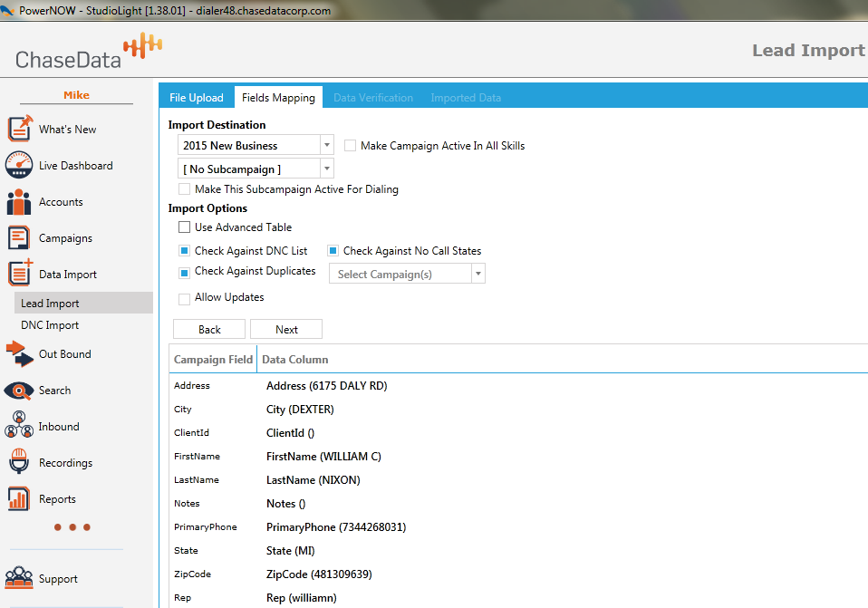
Task: Expand the Select Campaign(s) dropdown
Action: [477, 274]
